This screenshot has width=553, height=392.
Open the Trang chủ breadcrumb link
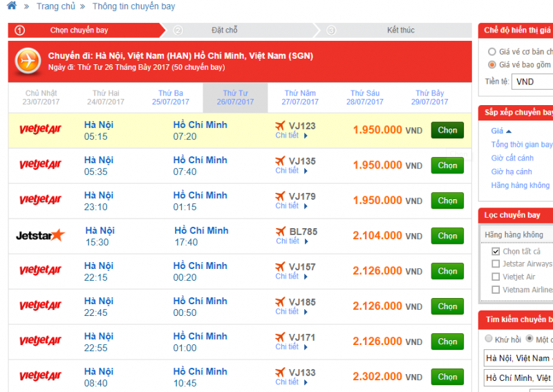click(56, 6)
